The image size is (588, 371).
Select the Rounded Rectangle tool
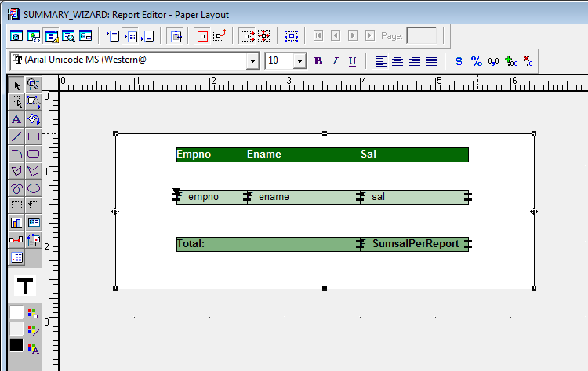(33, 154)
